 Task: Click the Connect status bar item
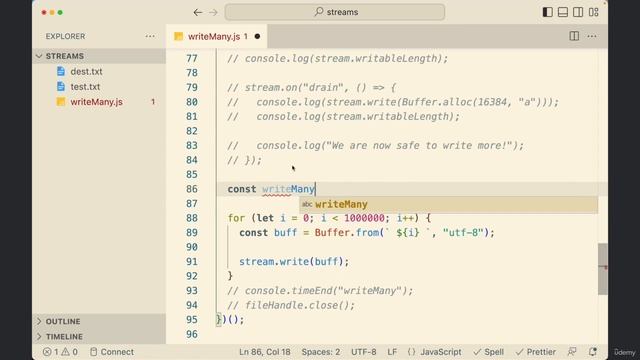(111, 352)
